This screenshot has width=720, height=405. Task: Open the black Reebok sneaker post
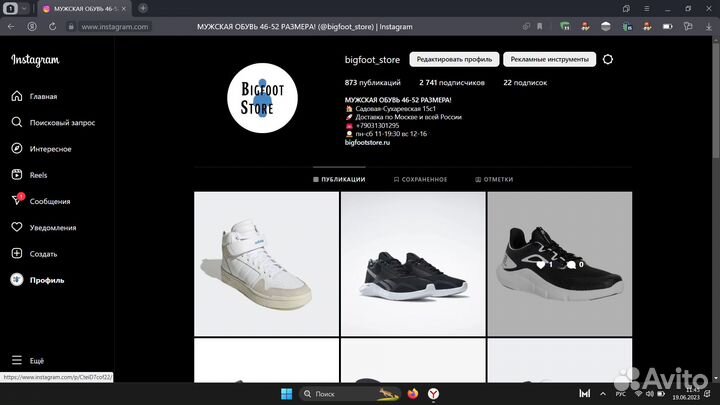click(412, 263)
